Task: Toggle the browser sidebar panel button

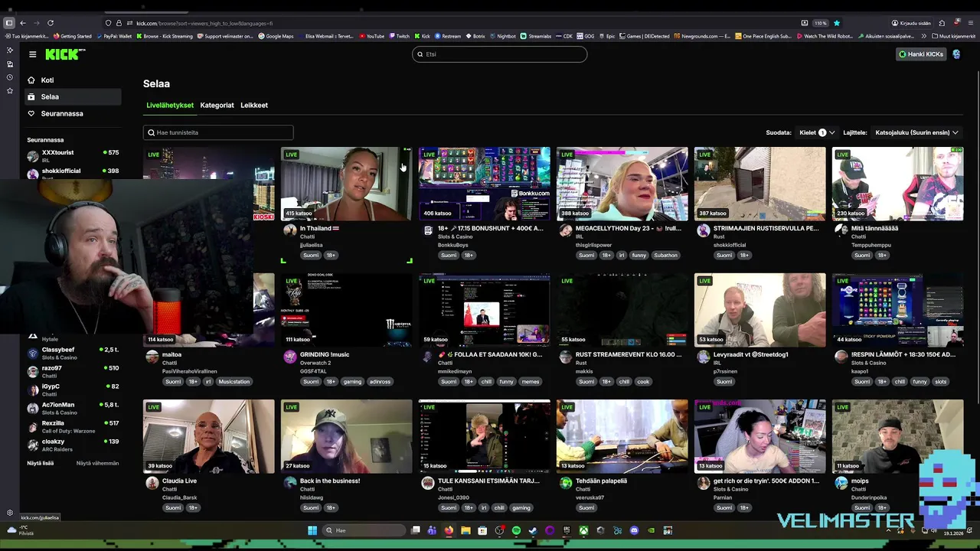Action: tap(9, 23)
